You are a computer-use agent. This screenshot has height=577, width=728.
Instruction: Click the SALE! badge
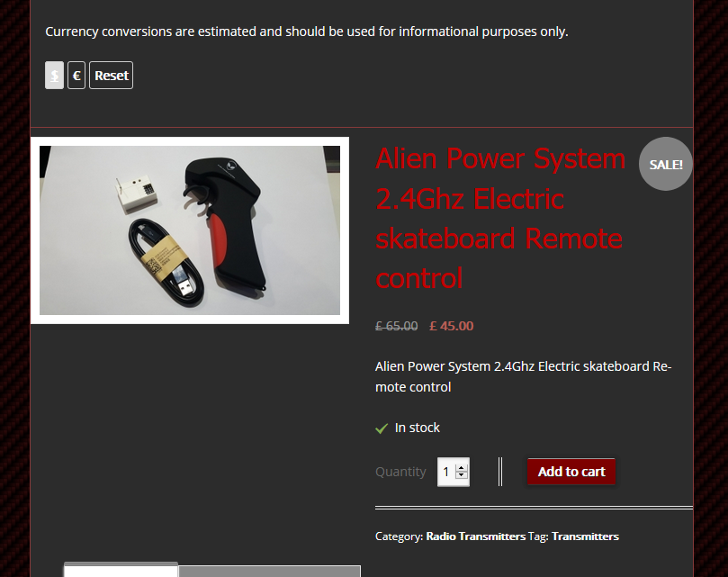(x=665, y=164)
